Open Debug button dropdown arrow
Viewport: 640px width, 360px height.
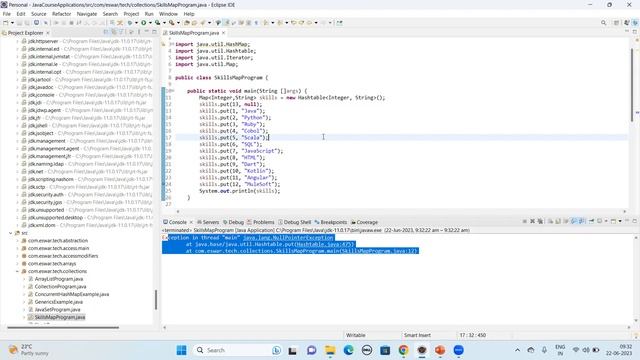point(136,23)
